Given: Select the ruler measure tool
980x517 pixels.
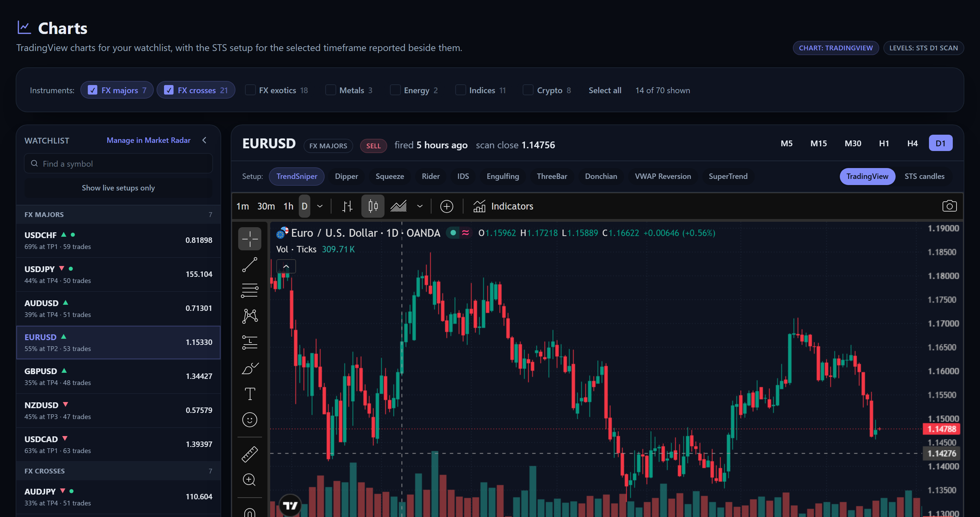Looking at the screenshot, I should [x=249, y=454].
